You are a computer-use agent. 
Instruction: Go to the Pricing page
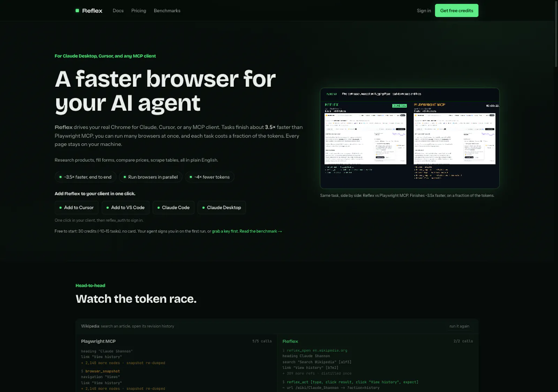pos(139,11)
